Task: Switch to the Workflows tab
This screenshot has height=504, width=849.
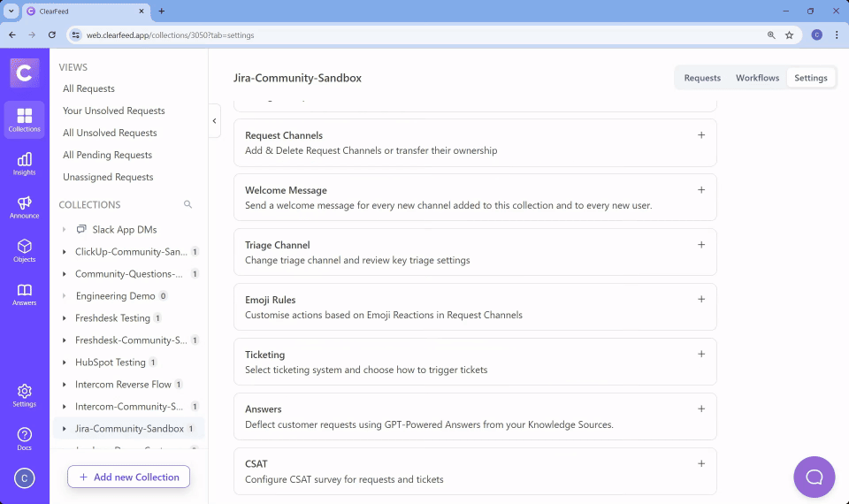Action: (x=757, y=78)
